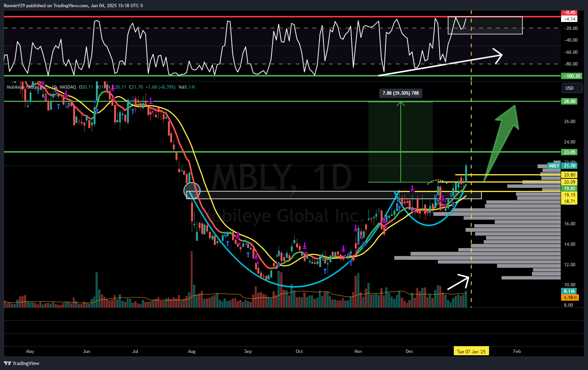Viewport: 588px width, 370px height.
Task: Select the -4.14 indicator value label
Action: pos(569,19)
